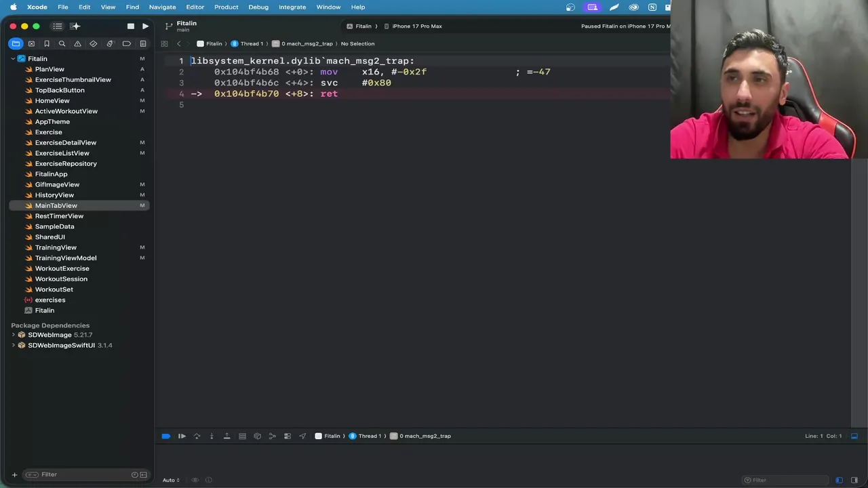
Task: Open the Report navigator icon
Action: click(x=143, y=43)
